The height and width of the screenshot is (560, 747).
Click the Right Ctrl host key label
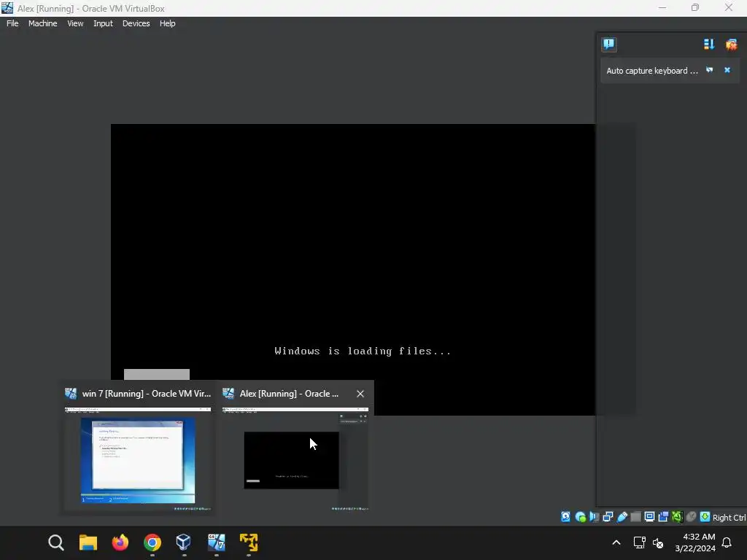click(729, 518)
